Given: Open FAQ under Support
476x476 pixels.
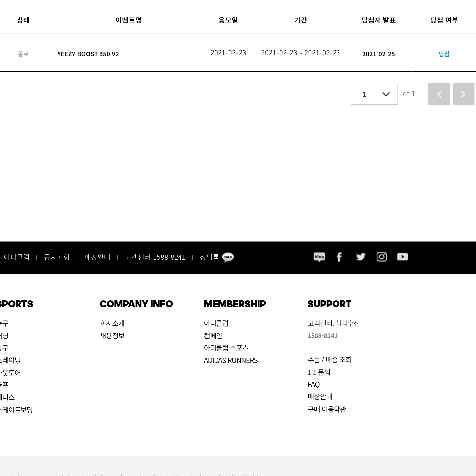Looking at the screenshot, I should (x=314, y=385).
